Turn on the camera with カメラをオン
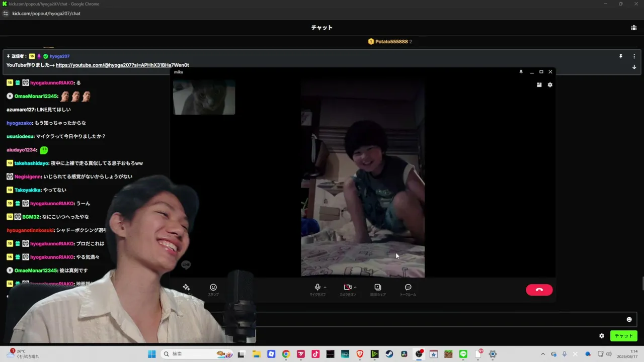Screen dimensions: 644x362 point(348,290)
